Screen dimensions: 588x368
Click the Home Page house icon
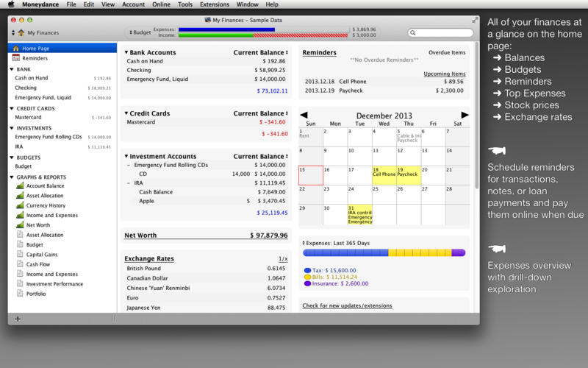[15, 49]
